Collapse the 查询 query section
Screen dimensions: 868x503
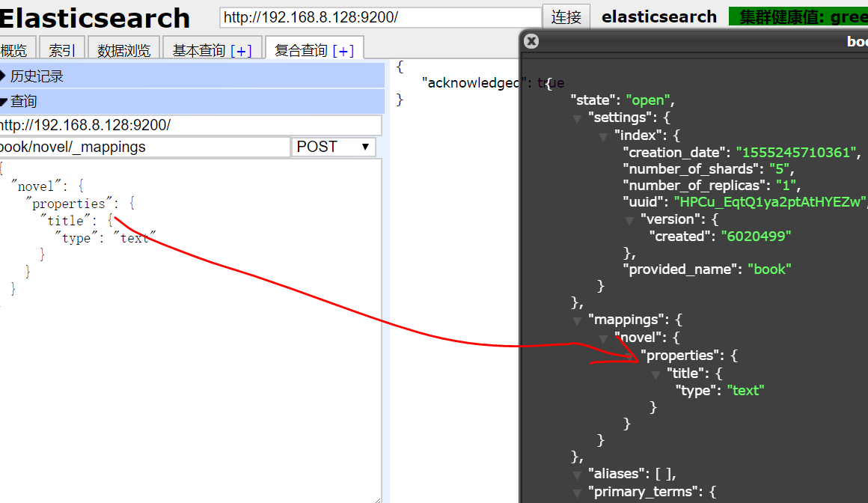[x=192, y=101]
